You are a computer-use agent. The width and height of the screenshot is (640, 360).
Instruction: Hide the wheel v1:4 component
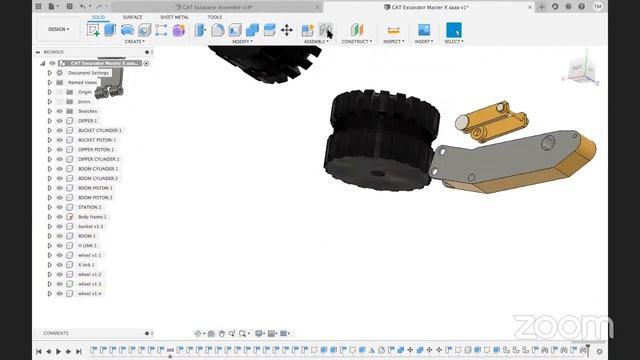[60, 293]
